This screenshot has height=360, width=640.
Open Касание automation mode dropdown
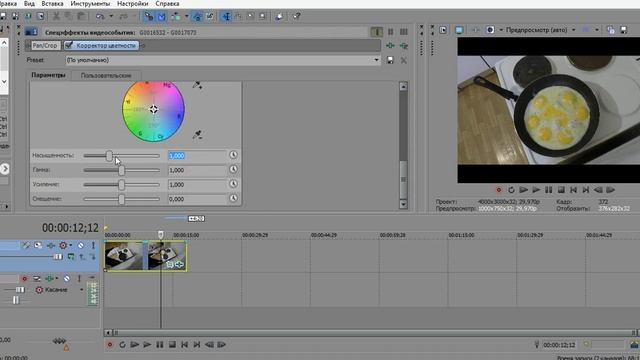[81, 290]
